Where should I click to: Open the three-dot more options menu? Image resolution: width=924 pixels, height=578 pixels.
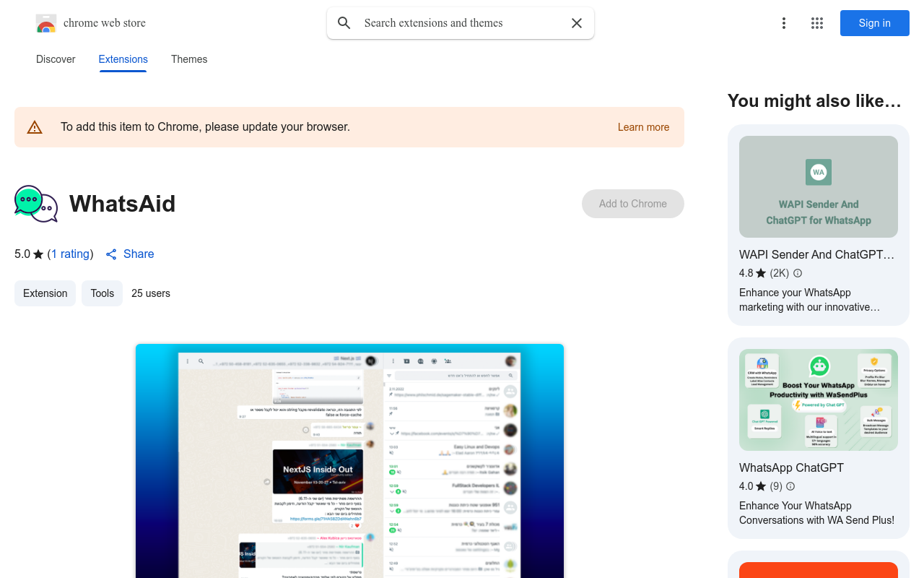[x=784, y=23]
